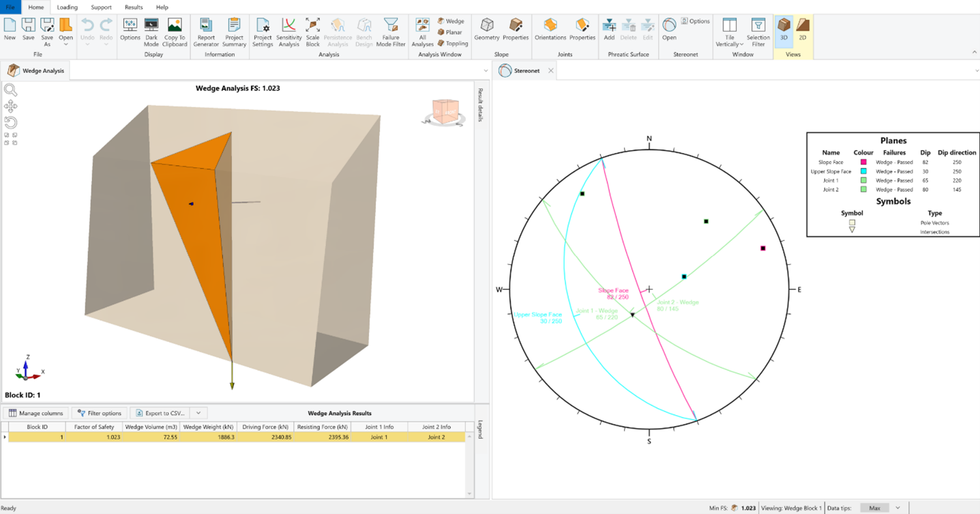Image resolution: width=980 pixels, height=514 pixels.
Task: Switch to the Loading ribbon tab
Action: [67, 8]
